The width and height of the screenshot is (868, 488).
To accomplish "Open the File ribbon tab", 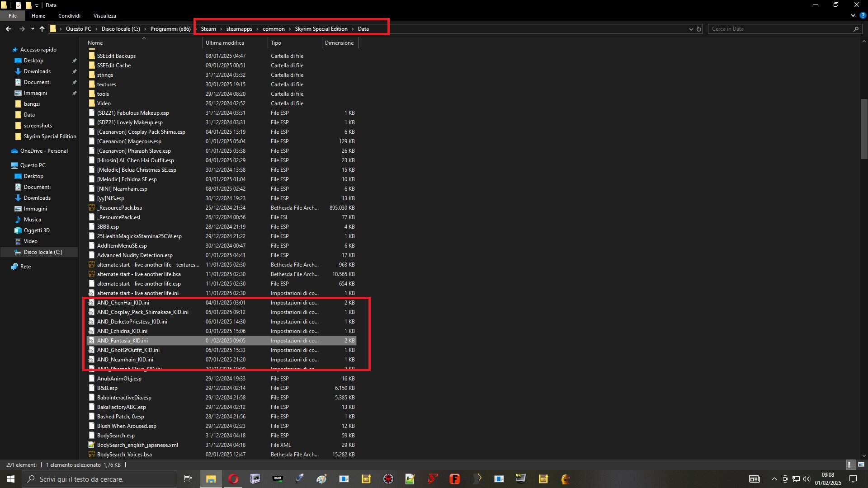I will pos(13,16).
